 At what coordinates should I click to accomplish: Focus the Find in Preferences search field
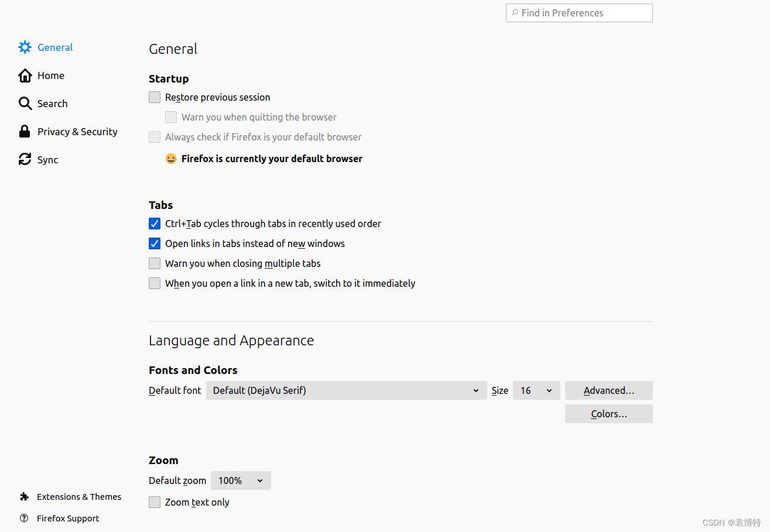coord(579,13)
